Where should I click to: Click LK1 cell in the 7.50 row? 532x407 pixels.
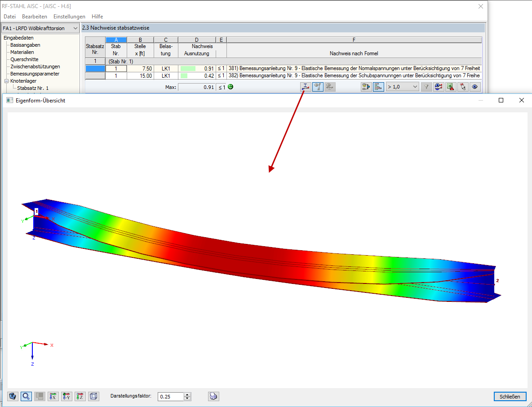click(x=166, y=69)
